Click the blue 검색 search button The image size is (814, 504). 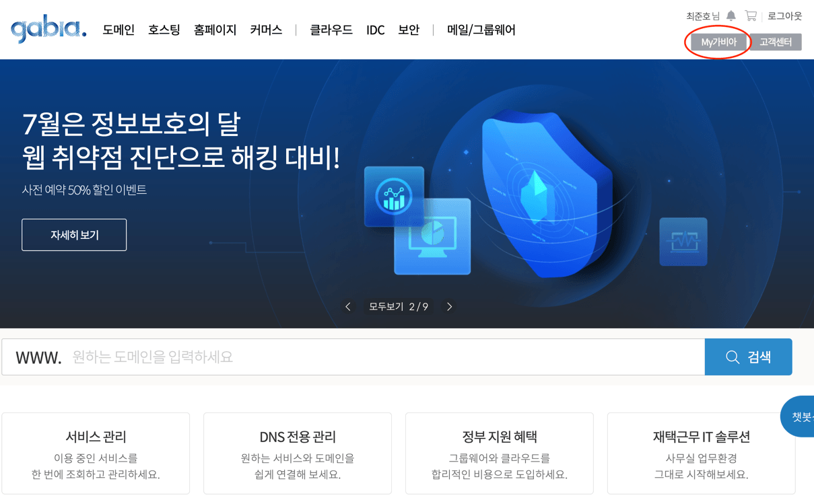[x=748, y=357]
